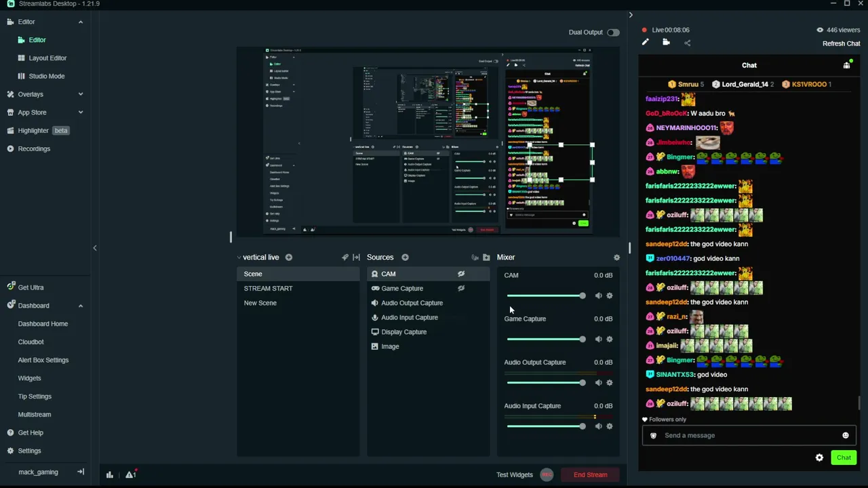Open the notifications warning icon
868x488 pixels.
pyautogui.click(x=130, y=474)
